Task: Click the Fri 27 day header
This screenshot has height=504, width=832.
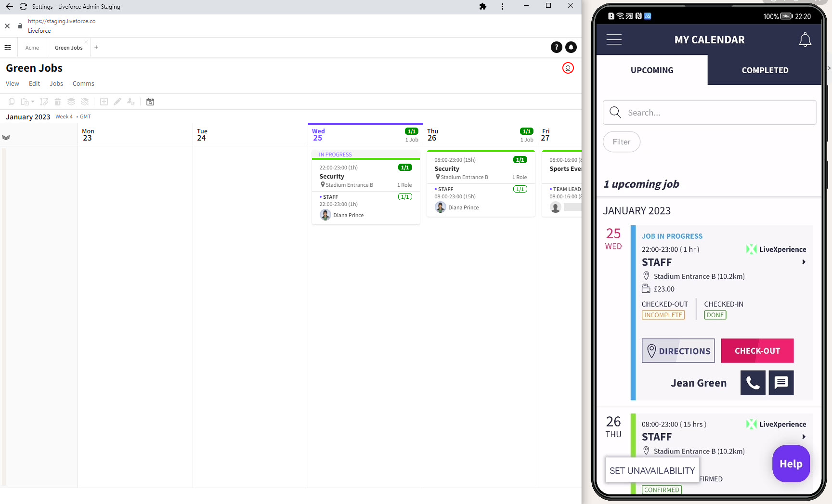Action: pos(560,135)
